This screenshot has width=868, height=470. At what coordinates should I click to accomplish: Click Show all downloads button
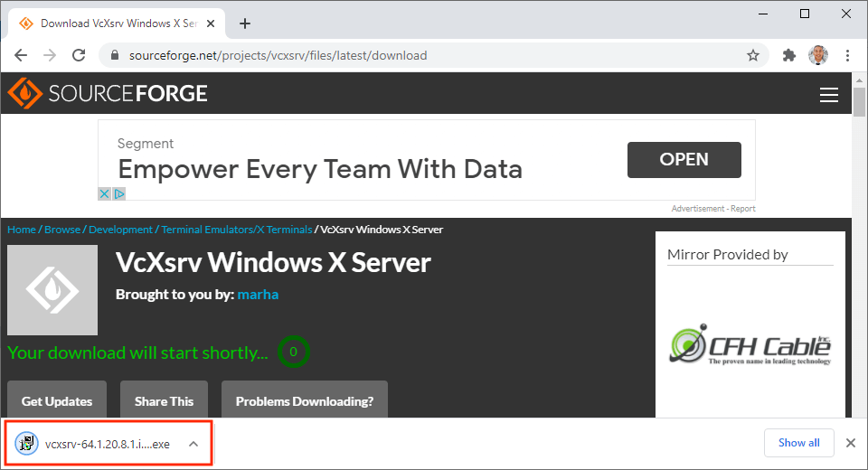(x=798, y=443)
